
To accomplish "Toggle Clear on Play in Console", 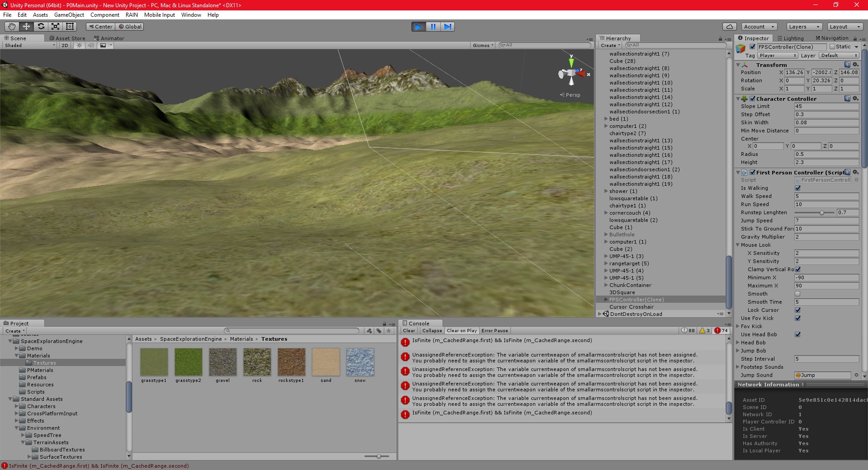I will click(x=462, y=331).
